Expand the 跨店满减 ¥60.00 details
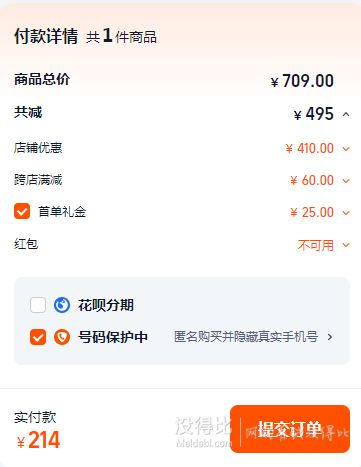Image resolution: width=361 pixels, height=467 pixels. coord(346,181)
